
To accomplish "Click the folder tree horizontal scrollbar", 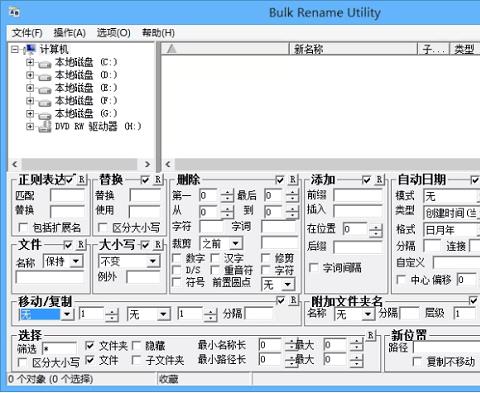I will [80, 164].
